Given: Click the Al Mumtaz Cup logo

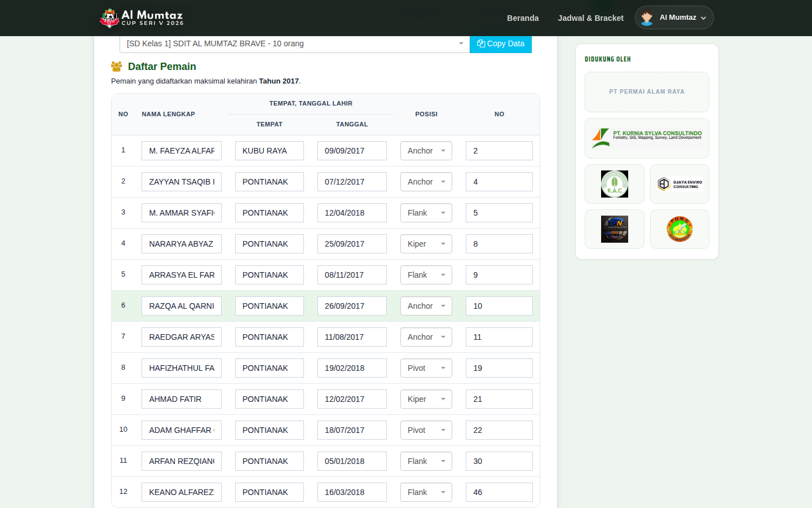Looking at the screenshot, I should pos(142,18).
